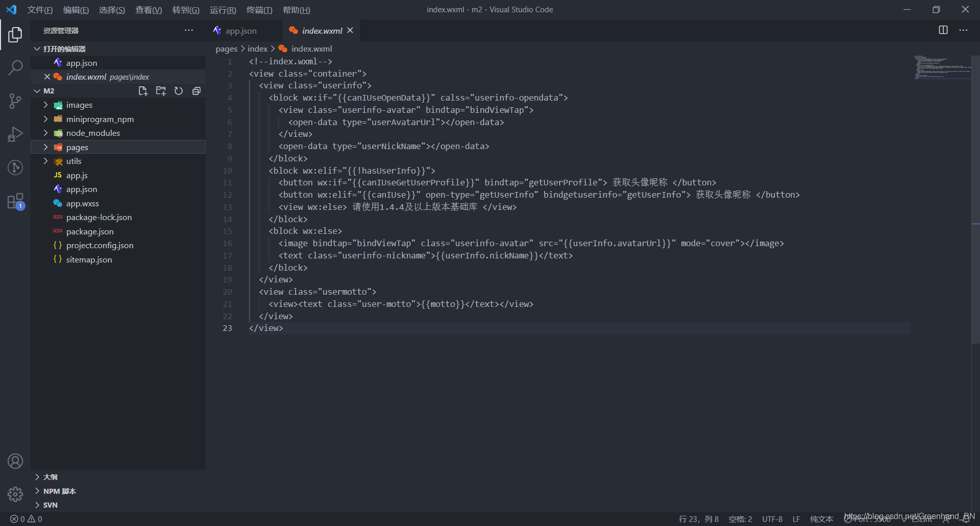This screenshot has height=526, width=980.
Task: Open the Manage gear icon
Action: [15, 494]
